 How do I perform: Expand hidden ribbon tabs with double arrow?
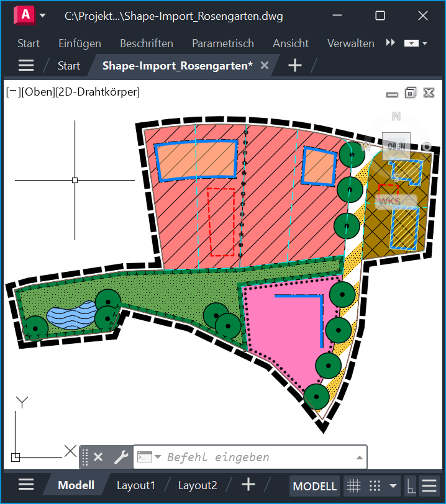point(391,43)
